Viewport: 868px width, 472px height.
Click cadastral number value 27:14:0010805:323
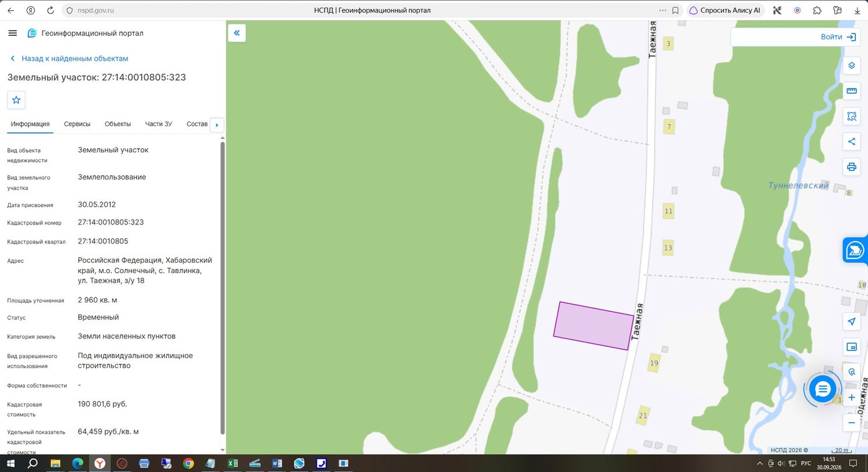tap(111, 222)
